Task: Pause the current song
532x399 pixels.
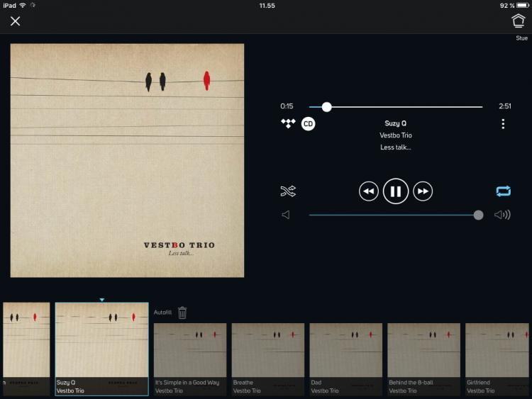Action: coord(396,191)
